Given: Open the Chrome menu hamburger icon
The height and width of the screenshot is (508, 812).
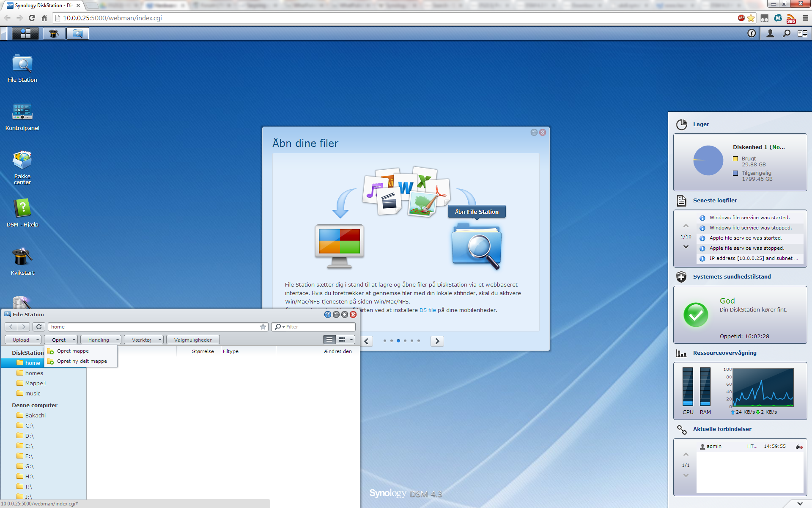Looking at the screenshot, I should tap(805, 18).
